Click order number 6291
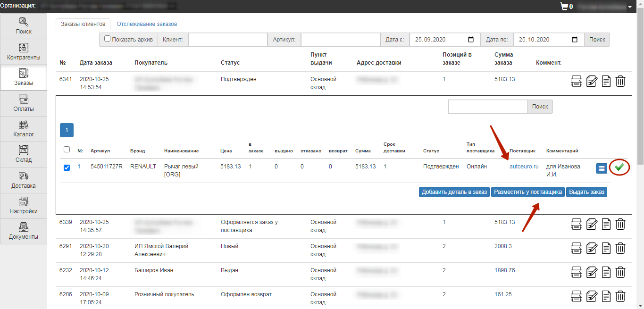The width and height of the screenshot is (644, 309). (66, 246)
